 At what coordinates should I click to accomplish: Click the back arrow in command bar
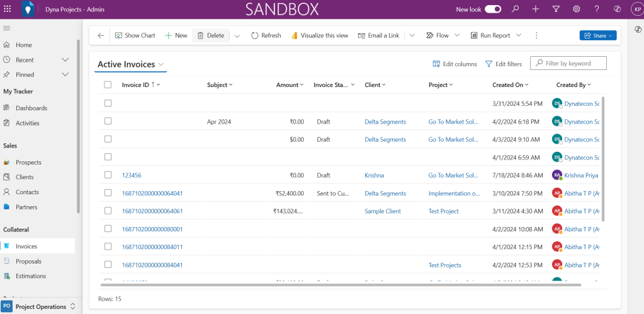tap(101, 35)
